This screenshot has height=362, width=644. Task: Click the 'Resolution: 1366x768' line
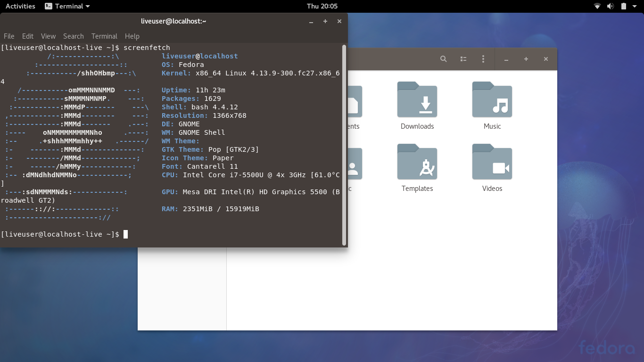[204, 115]
